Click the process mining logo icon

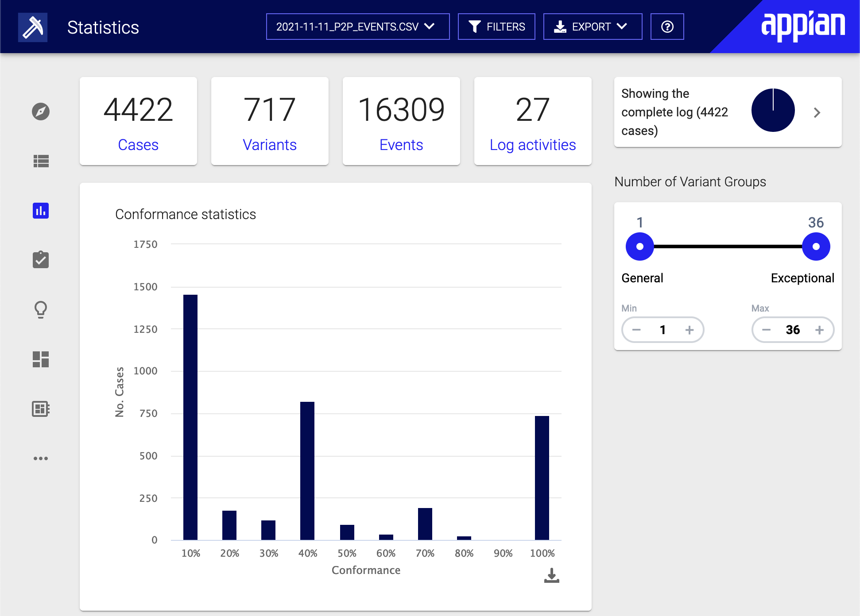[33, 27]
